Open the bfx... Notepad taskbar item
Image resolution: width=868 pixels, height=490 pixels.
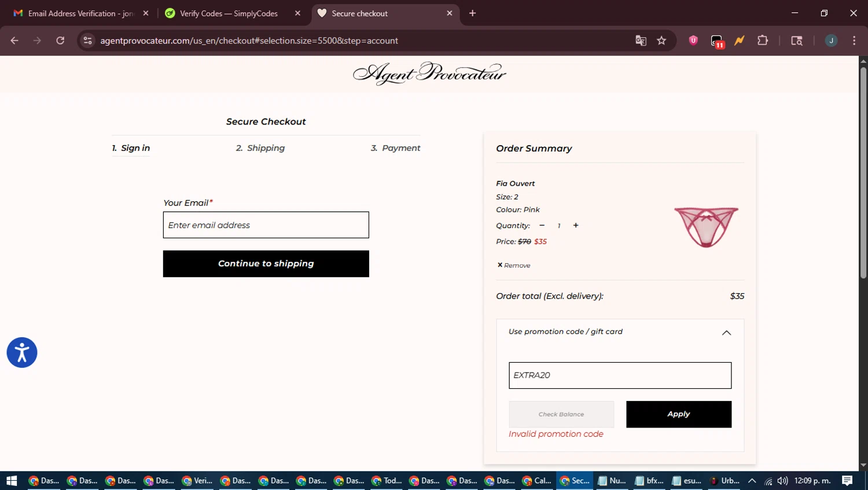(x=649, y=481)
